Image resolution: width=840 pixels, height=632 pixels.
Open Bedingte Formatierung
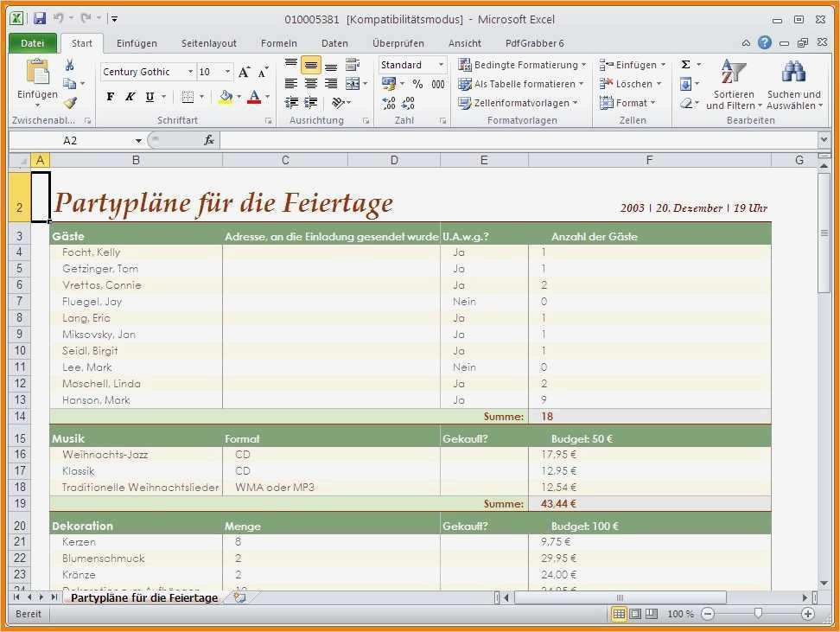pos(522,64)
